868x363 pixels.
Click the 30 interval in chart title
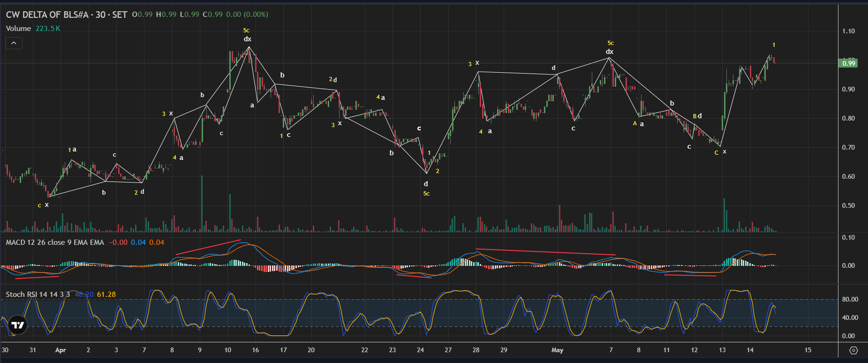pos(100,15)
